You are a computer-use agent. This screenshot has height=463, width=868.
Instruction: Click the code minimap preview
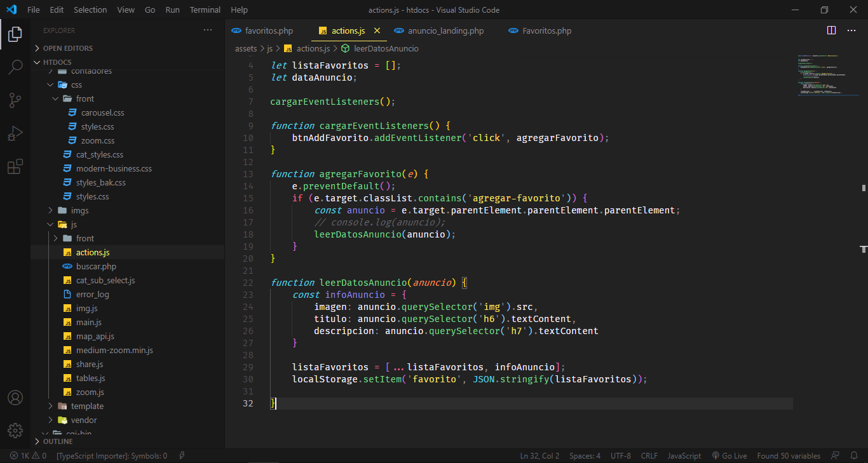[x=828, y=75]
